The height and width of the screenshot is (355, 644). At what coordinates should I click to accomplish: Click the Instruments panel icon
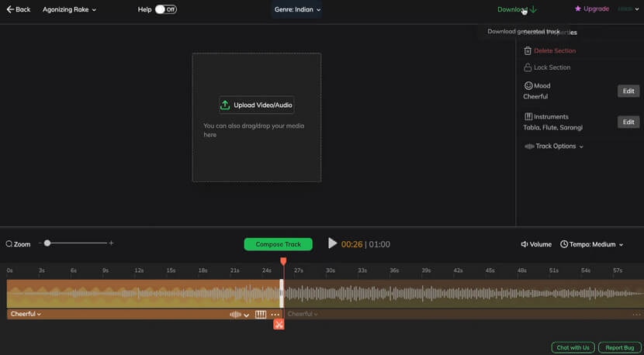[528, 116]
